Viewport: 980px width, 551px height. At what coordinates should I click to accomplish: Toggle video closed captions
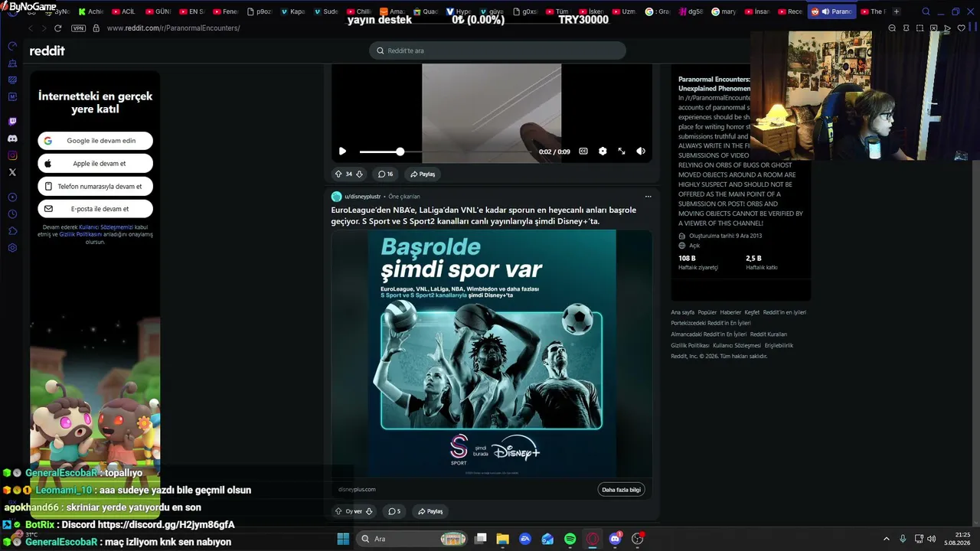point(583,152)
